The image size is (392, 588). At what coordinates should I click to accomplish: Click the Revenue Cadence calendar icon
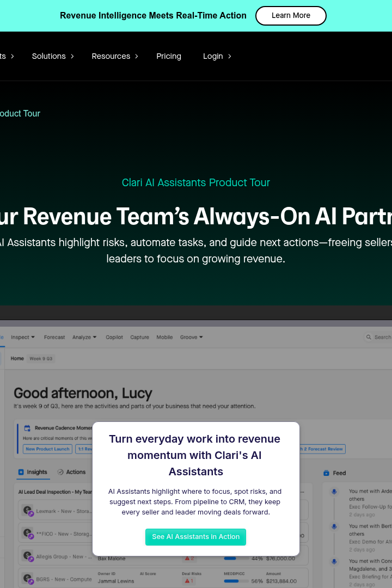click(x=27, y=428)
